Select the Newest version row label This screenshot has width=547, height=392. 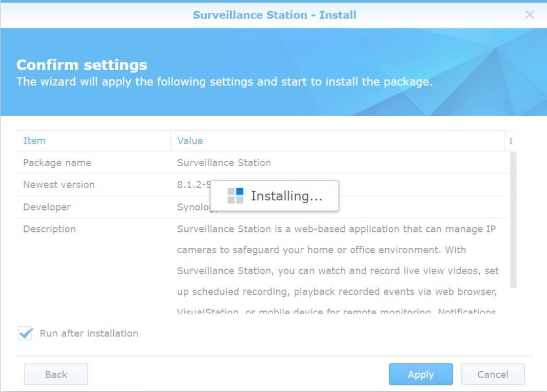59,185
